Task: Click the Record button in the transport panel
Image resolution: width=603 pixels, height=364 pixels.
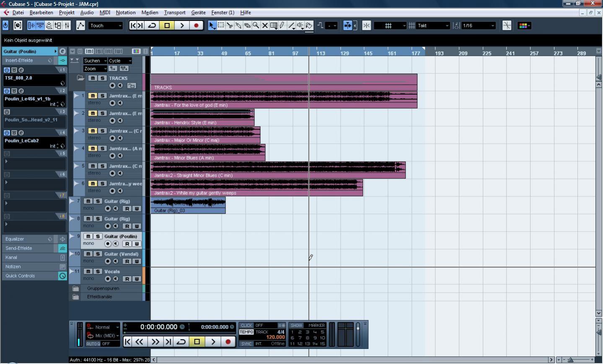Action: (x=228, y=342)
